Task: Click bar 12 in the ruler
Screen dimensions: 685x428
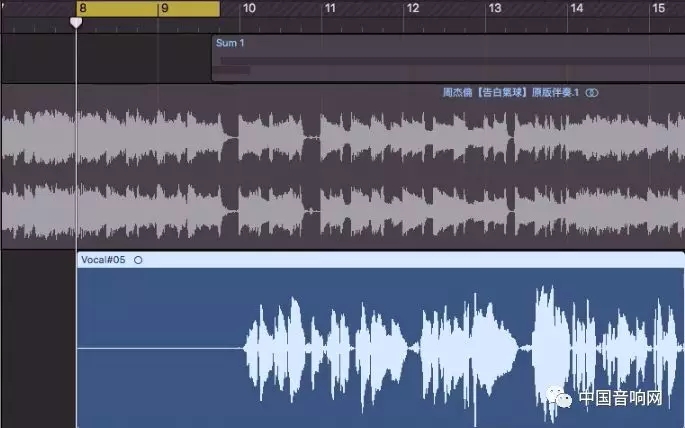Action: [x=413, y=8]
